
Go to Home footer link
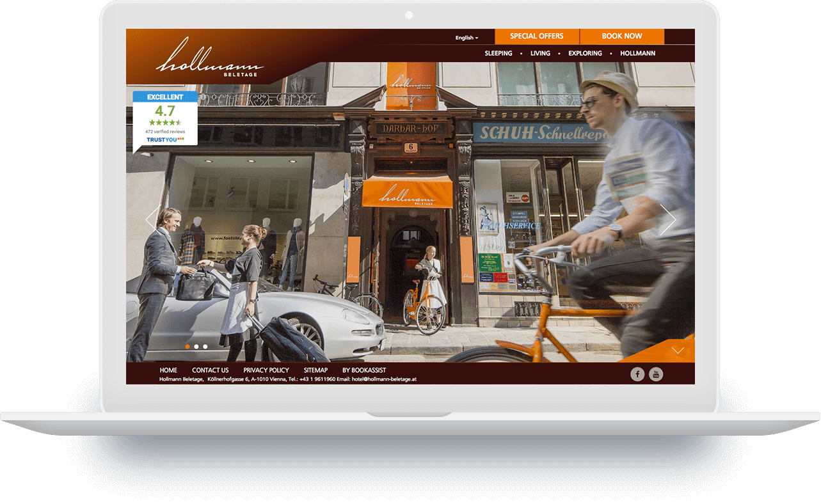pyautogui.click(x=168, y=370)
